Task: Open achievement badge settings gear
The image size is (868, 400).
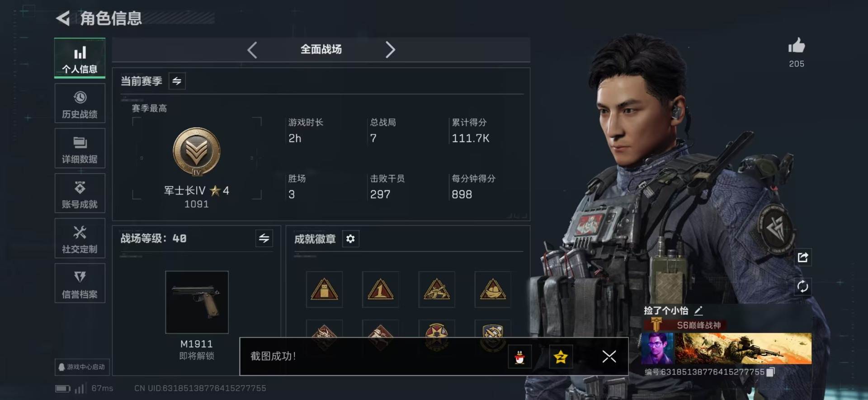Action: pyautogui.click(x=350, y=239)
